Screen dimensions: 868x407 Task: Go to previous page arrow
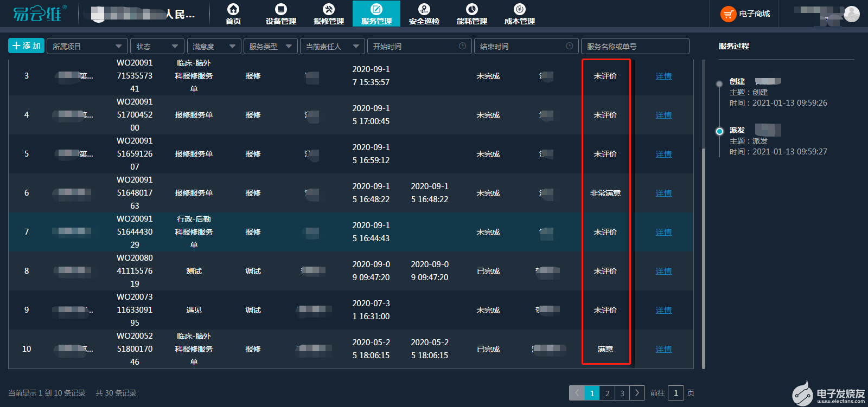click(577, 393)
